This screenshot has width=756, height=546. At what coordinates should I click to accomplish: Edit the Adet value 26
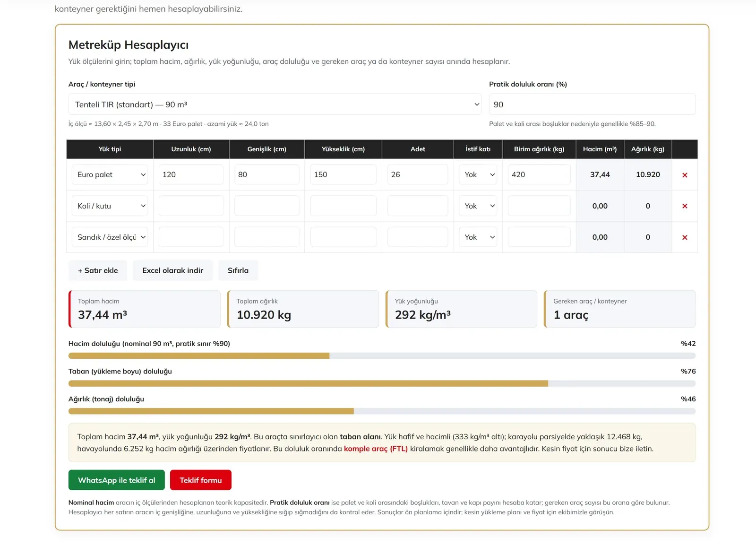click(418, 174)
